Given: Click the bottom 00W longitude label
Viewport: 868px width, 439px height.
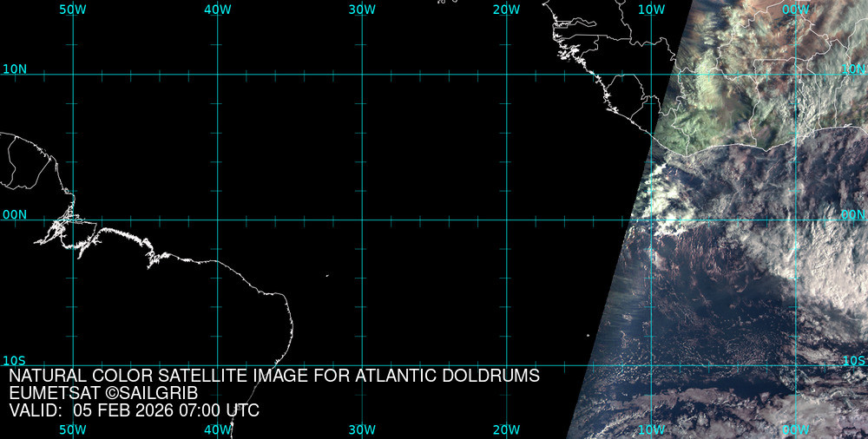Looking at the screenshot, I should coord(795,429).
